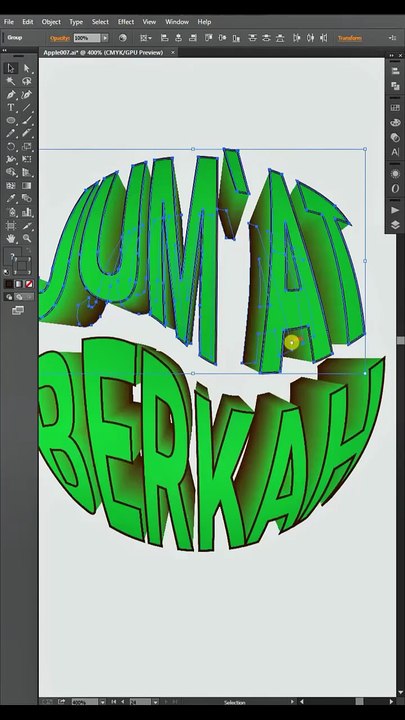Select the Perspective Grid tool
Viewport: 405px width, 720px height.
tap(27, 173)
